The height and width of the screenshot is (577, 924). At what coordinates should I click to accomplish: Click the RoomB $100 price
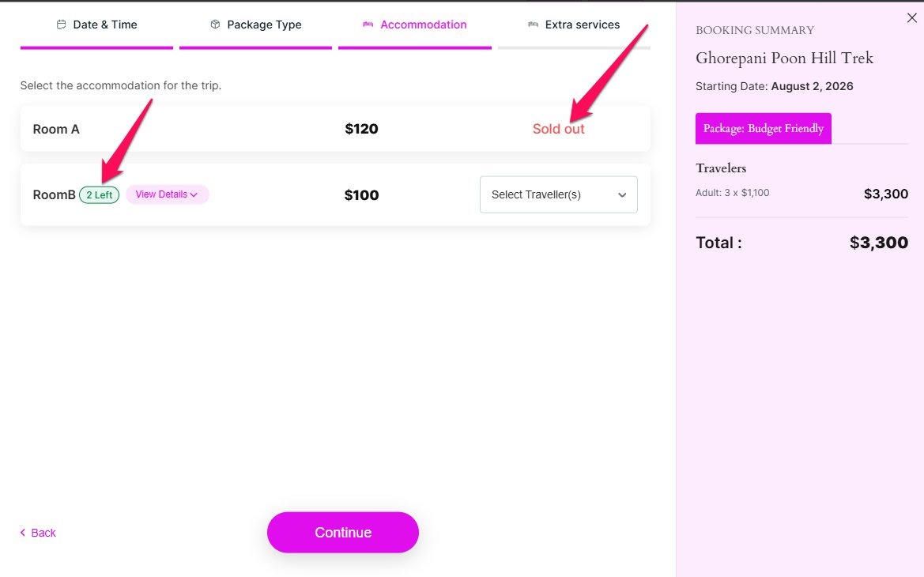[x=361, y=195]
